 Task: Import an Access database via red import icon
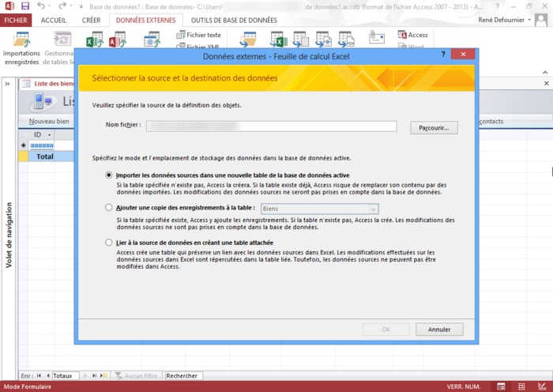pos(118,40)
